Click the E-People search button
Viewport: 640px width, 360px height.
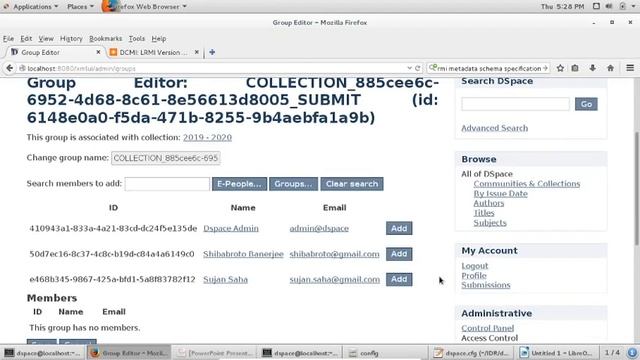pos(239,184)
